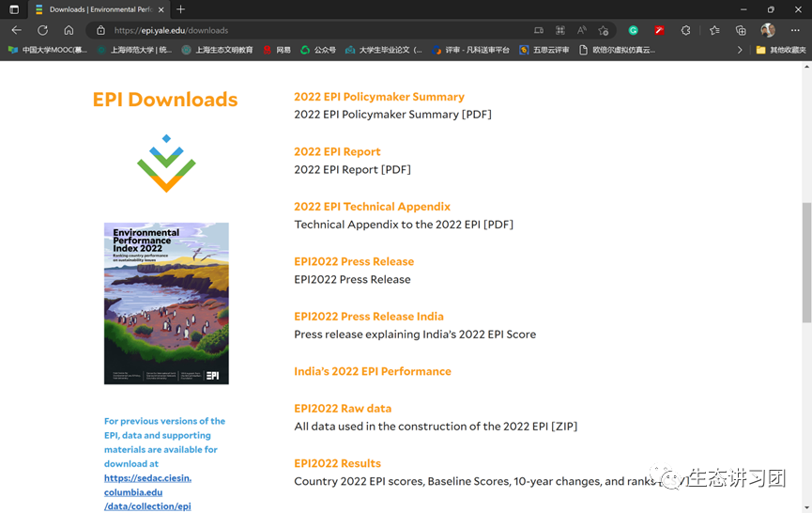This screenshot has width=812, height=513.
Task: Open the 2022 EPI Report link
Action: [x=337, y=152]
